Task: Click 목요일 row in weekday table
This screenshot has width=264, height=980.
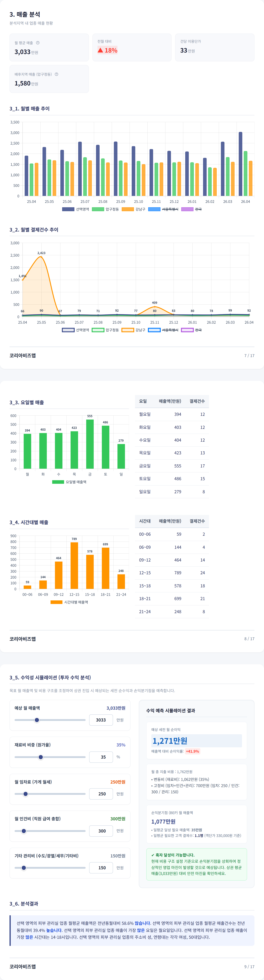Action: pyautogui.click(x=172, y=453)
